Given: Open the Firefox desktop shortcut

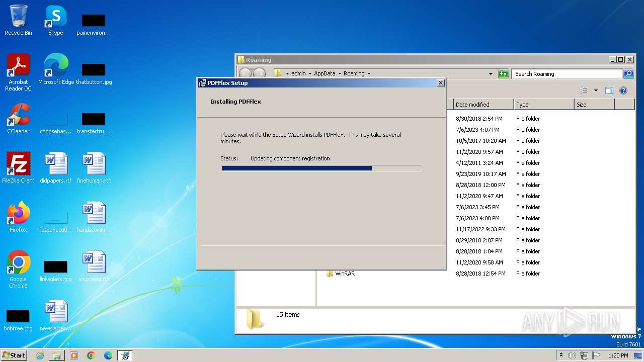Looking at the screenshot, I should point(18,217).
